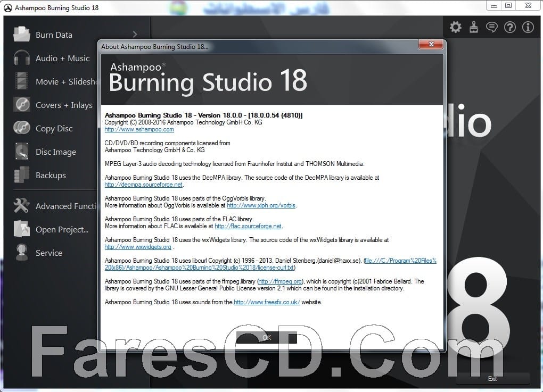Click the Ashampoo logo in title bar

(x=7, y=7)
